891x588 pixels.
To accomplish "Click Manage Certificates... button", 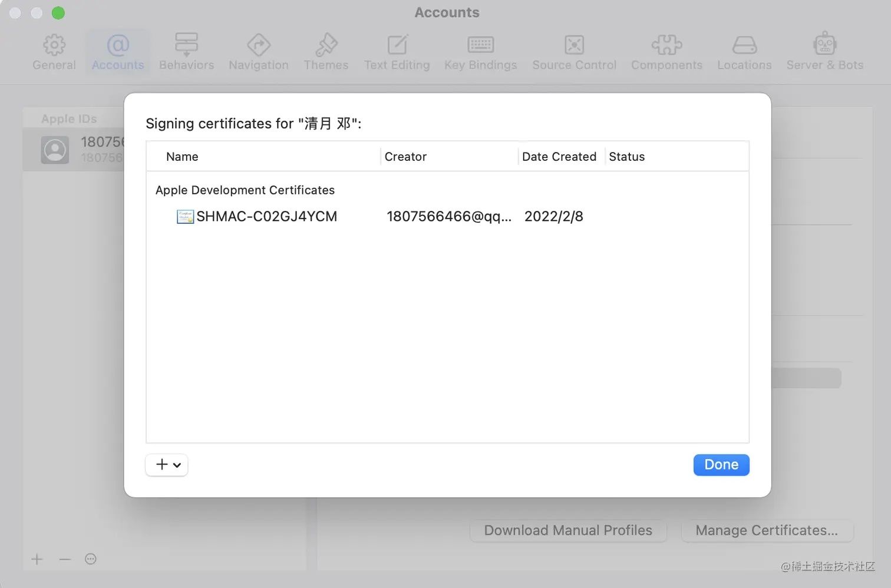I will 767,530.
